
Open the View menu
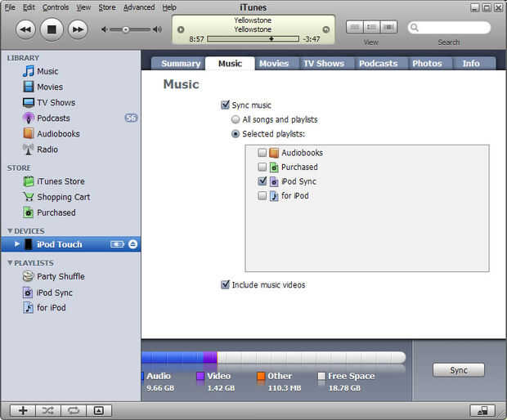(83, 7)
